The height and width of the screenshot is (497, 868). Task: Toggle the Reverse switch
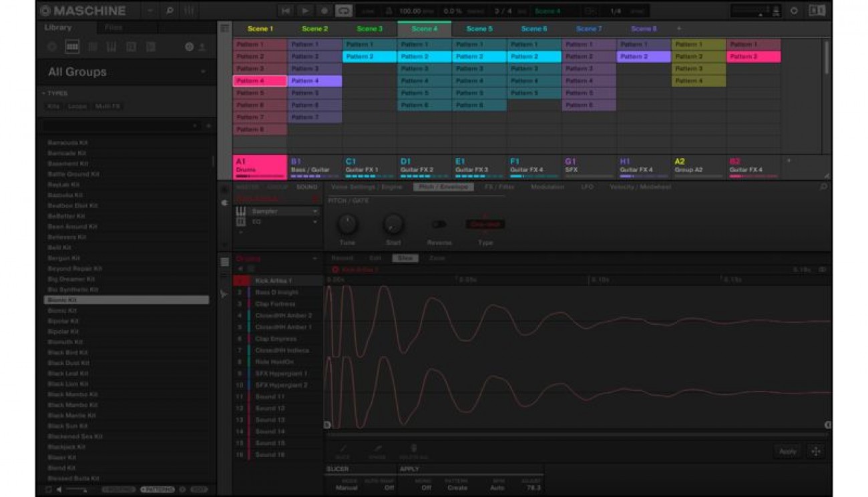tap(439, 224)
